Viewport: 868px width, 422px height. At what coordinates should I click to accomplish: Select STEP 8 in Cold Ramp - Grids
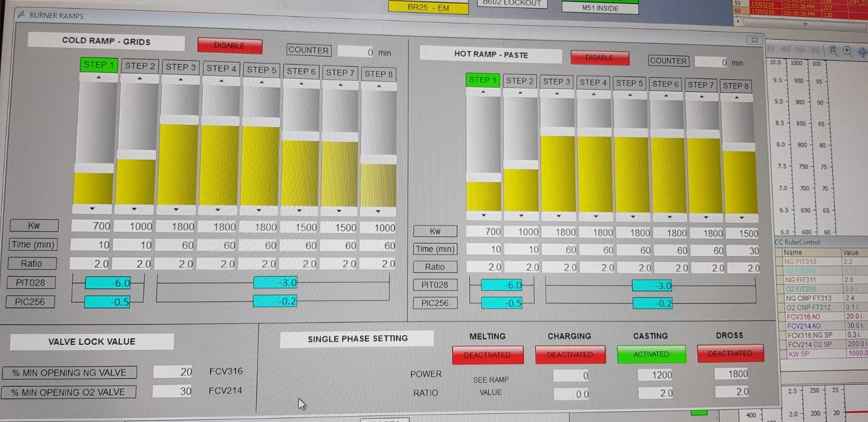379,74
